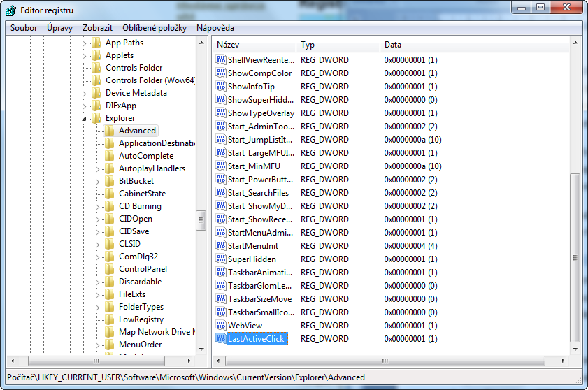Open the Oblíbené položky menu
This screenshot has width=588, height=390.
tap(155, 28)
